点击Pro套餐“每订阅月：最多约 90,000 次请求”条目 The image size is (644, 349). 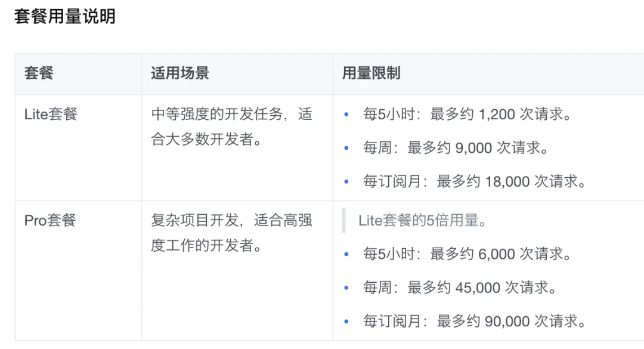tap(474, 321)
